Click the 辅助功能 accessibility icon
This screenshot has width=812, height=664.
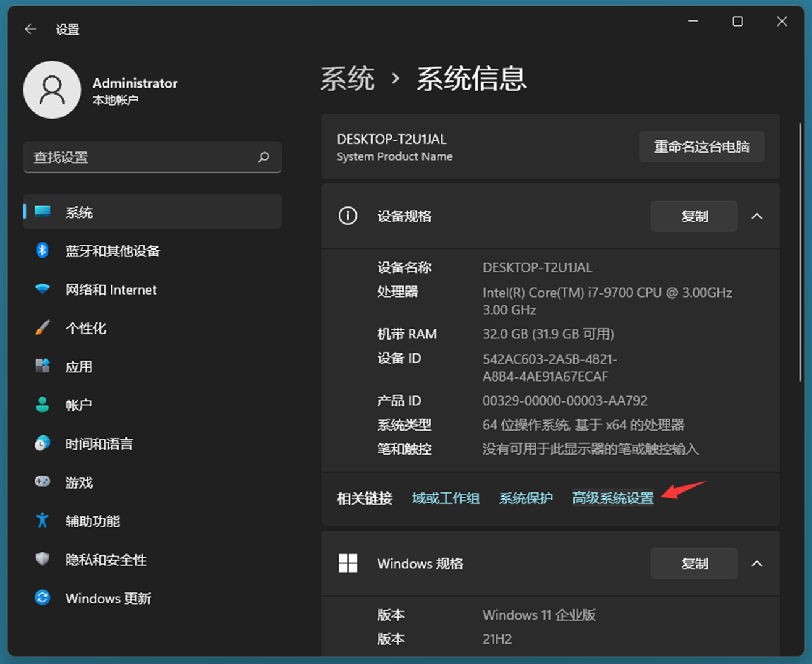coord(43,520)
